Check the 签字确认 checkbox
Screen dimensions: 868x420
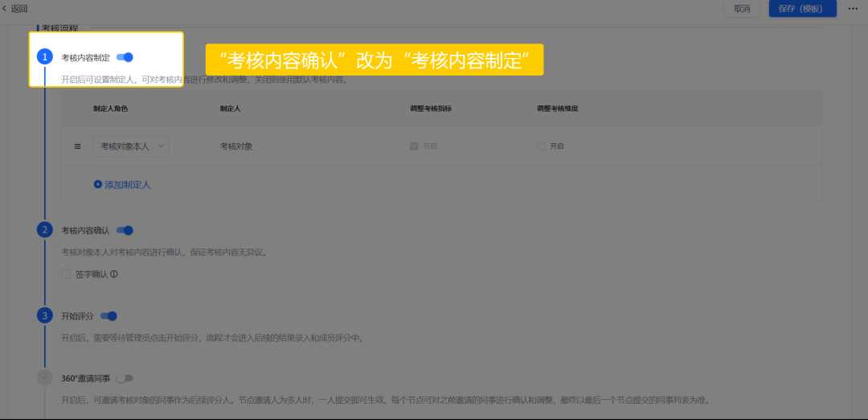66,274
